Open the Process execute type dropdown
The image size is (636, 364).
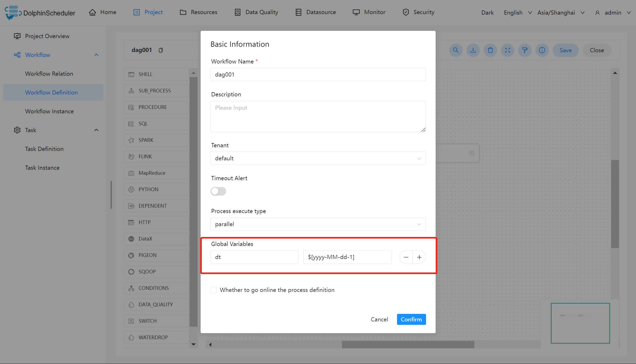[318, 224]
